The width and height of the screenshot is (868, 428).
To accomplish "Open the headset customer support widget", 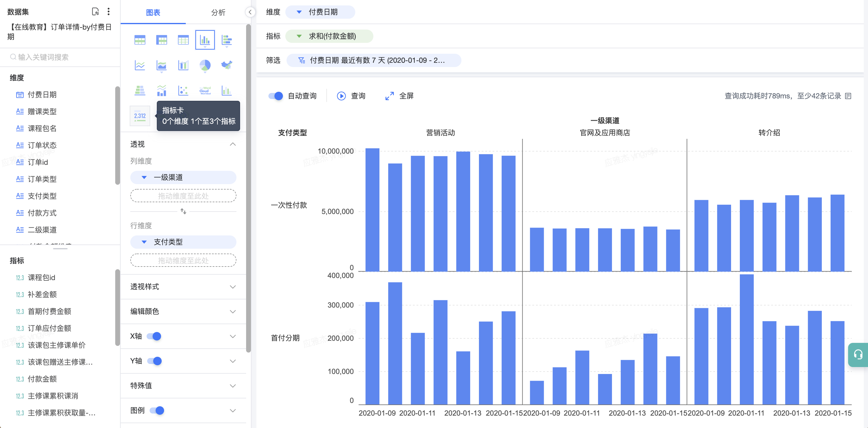I will click(858, 354).
